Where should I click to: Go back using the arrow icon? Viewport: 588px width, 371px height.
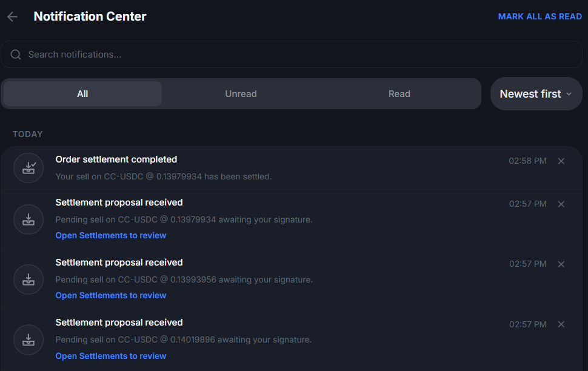pyautogui.click(x=12, y=16)
